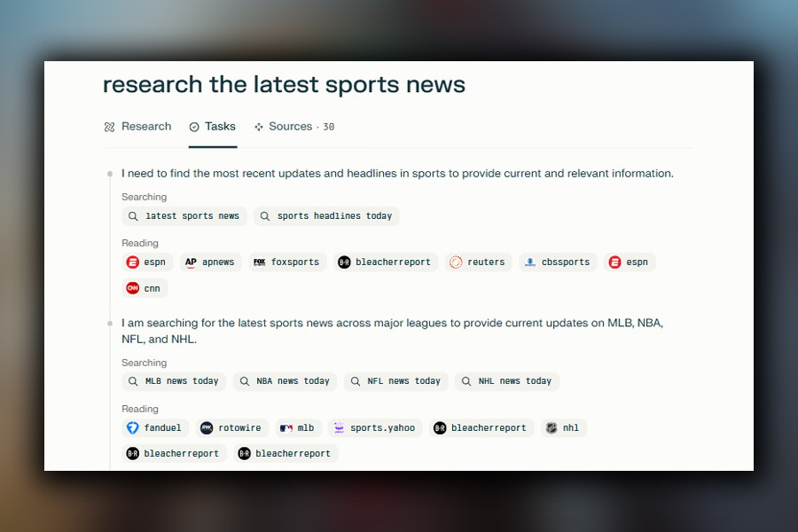Screen dimensions: 798x532
Task: Click the magnifier icon in 'NFL news today'
Action: [x=356, y=381]
